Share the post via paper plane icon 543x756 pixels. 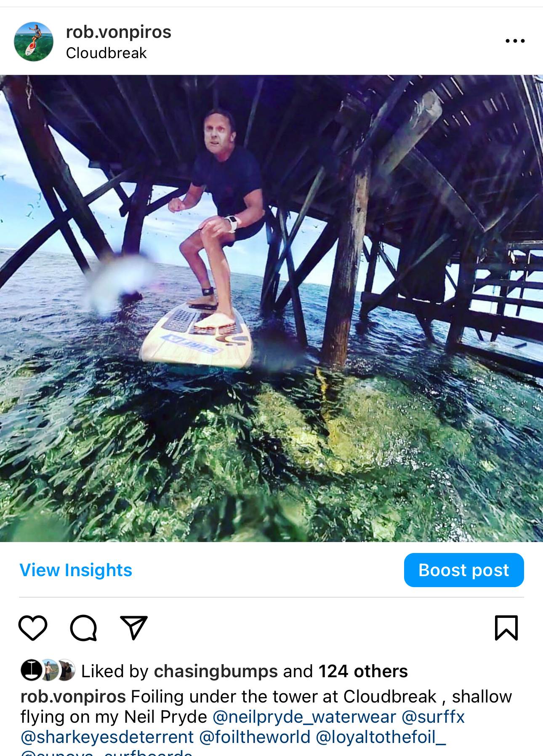(x=134, y=628)
